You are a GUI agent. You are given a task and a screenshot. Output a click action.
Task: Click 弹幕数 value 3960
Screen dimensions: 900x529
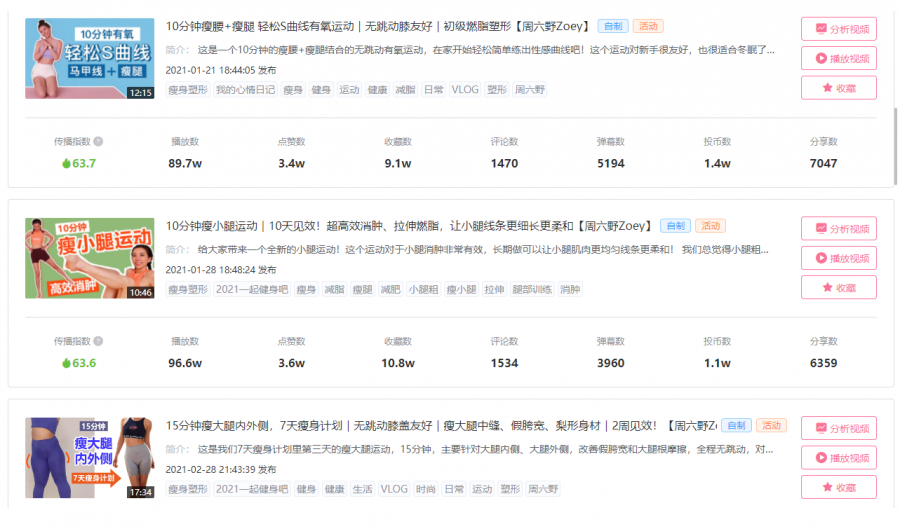pyautogui.click(x=611, y=363)
